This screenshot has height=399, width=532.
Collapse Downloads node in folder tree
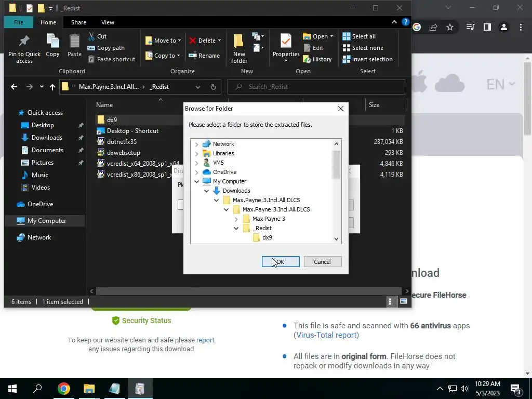click(x=206, y=191)
